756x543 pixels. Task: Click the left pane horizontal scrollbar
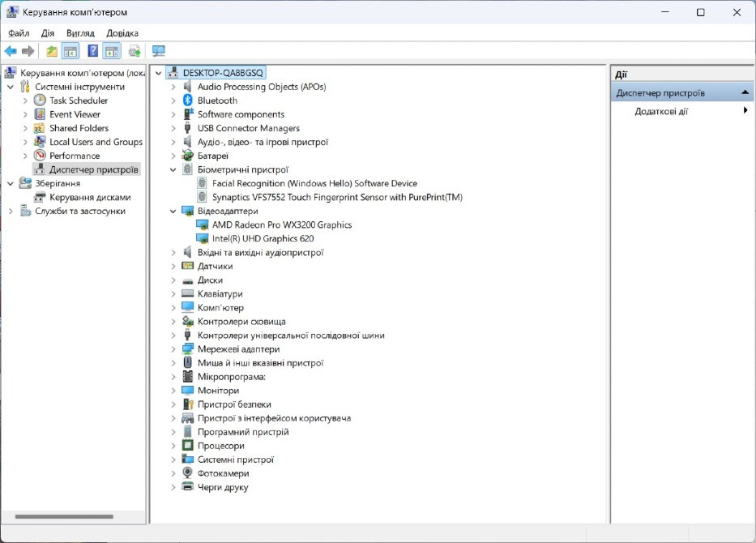pyautogui.click(x=63, y=516)
